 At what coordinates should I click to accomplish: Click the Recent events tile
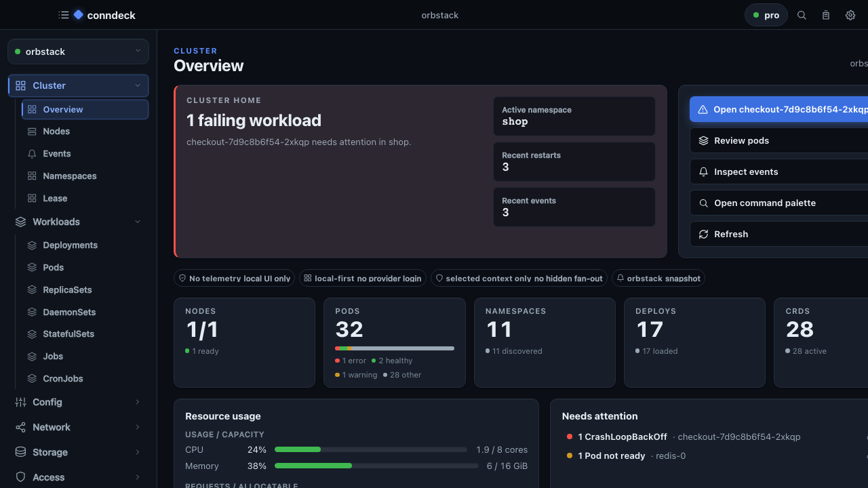coord(574,207)
